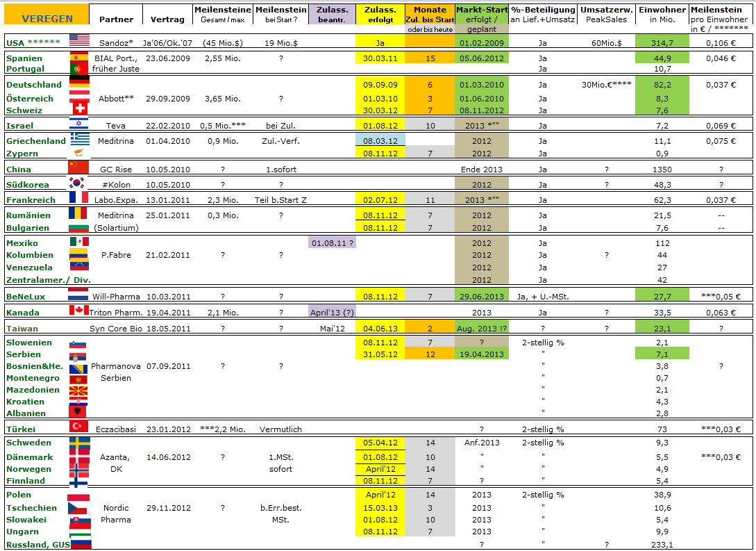Select the 1350 population cell

click(662, 170)
